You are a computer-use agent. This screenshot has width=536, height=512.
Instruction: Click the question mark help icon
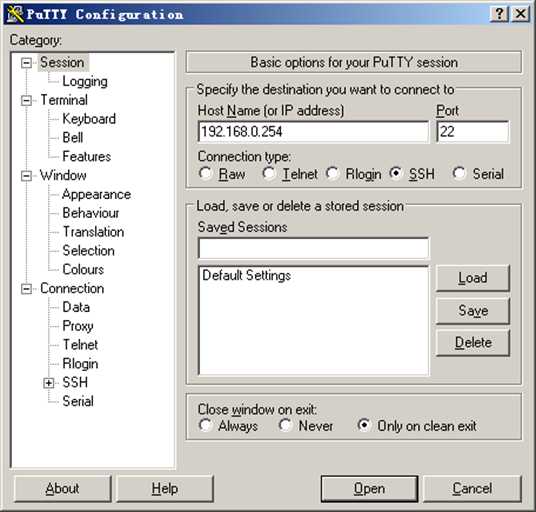coord(499,14)
